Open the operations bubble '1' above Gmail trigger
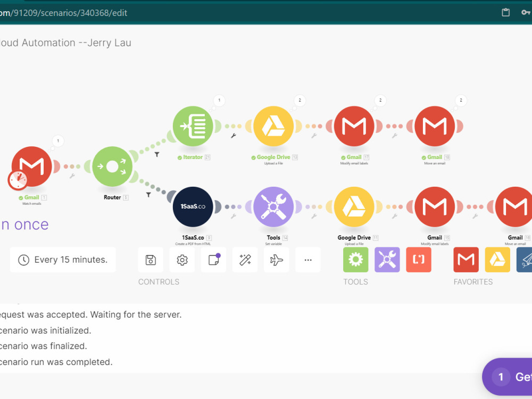This screenshot has height=399, width=532. (x=58, y=141)
